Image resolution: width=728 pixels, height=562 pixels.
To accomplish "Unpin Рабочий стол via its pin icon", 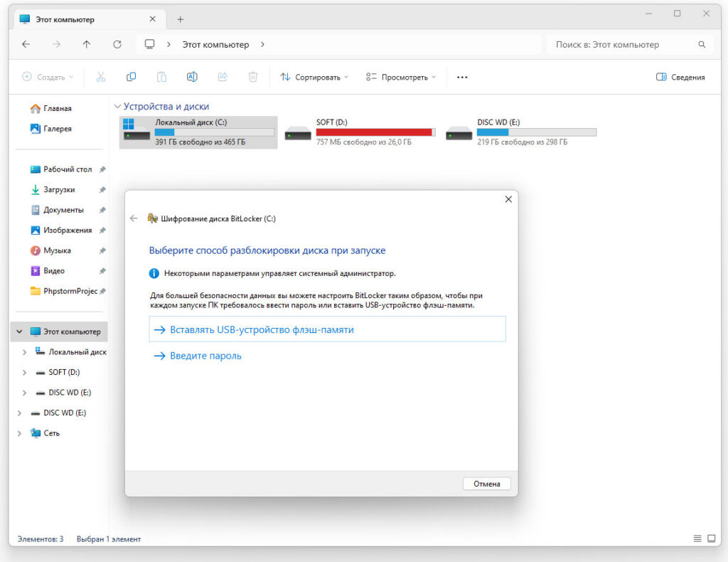I will (x=102, y=169).
